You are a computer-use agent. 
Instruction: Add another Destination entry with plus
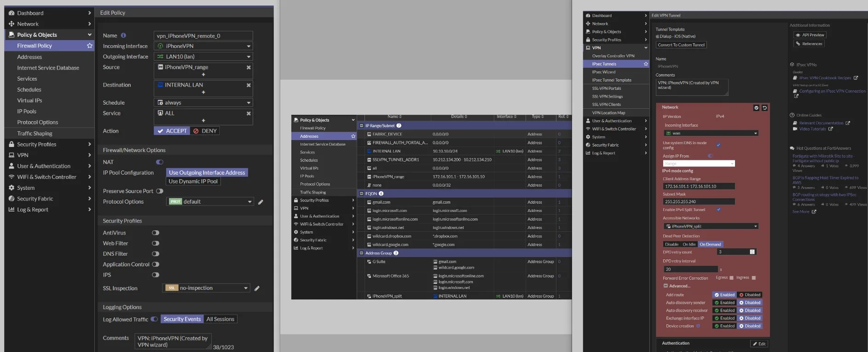pyautogui.click(x=203, y=93)
